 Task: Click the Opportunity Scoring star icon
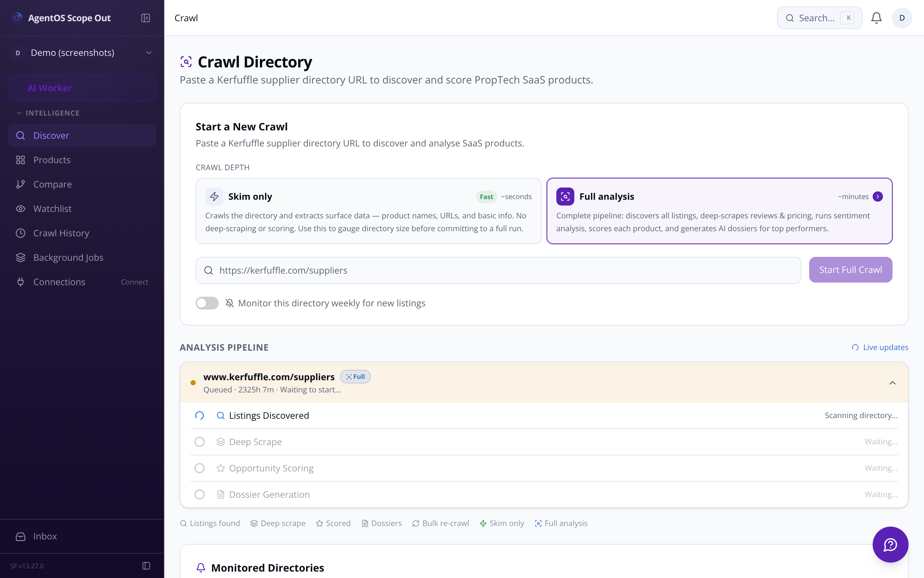pyautogui.click(x=221, y=468)
